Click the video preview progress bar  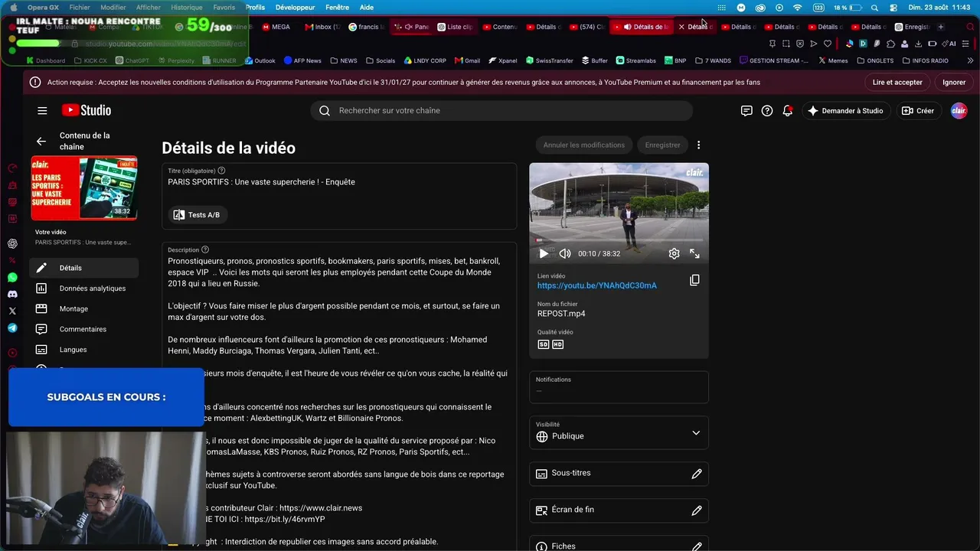click(619, 240)
